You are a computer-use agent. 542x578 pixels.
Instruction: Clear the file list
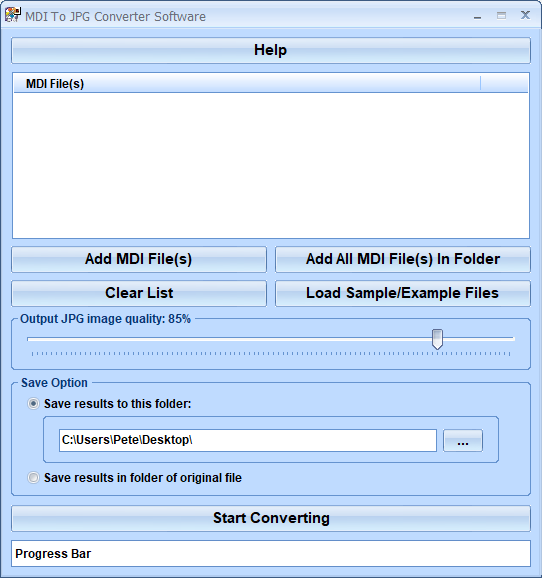coord(139,293)
